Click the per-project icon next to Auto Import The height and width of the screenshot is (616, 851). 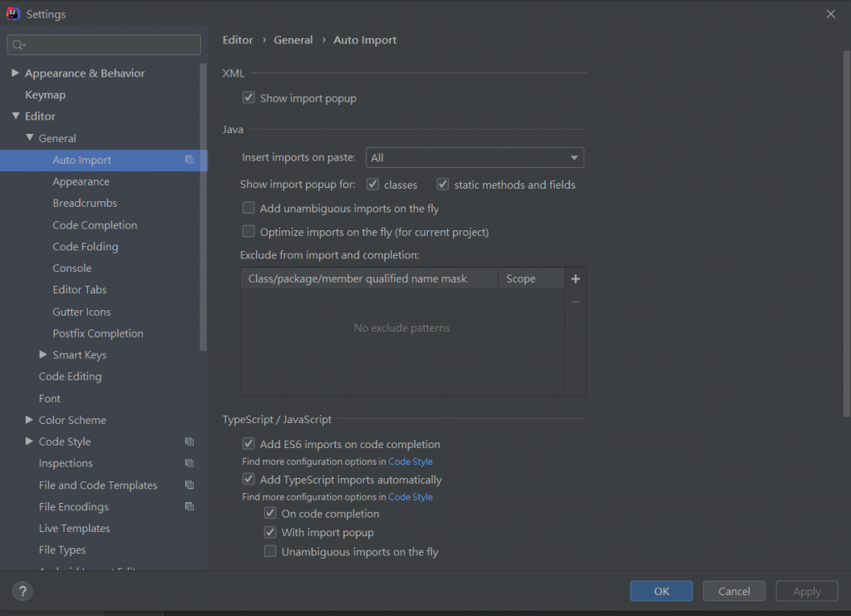[189, 160]
